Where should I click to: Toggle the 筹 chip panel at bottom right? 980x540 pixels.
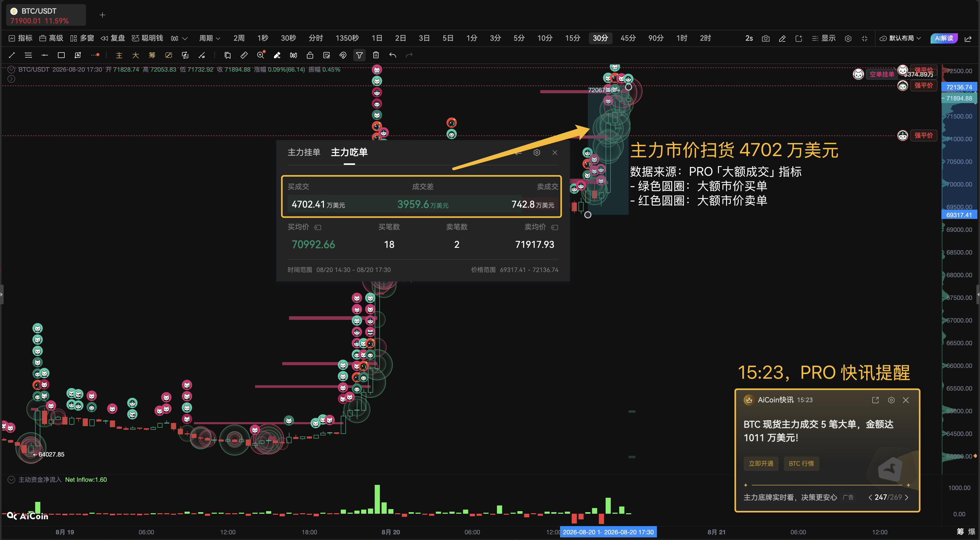click(x=960, y=532)
